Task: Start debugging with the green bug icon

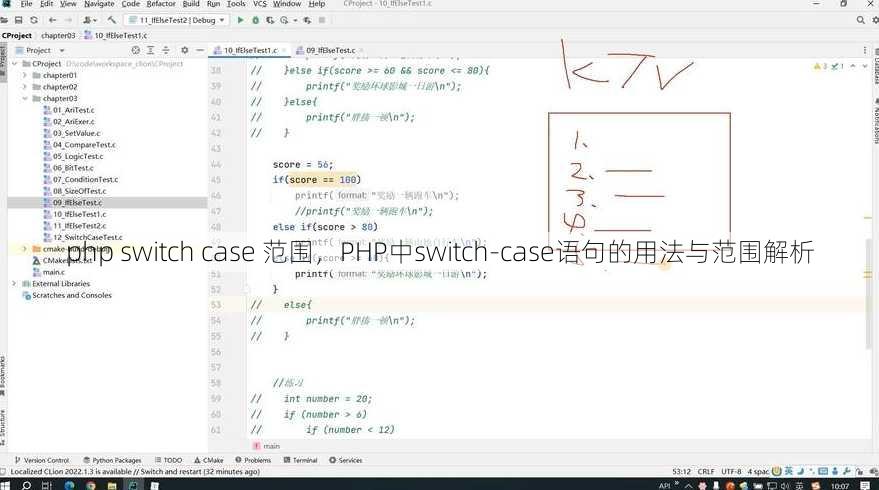Action: coord(256,20)
